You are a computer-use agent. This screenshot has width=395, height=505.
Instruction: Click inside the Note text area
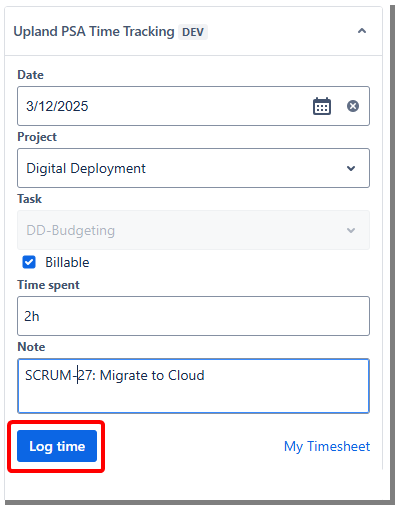coord(193,386)
